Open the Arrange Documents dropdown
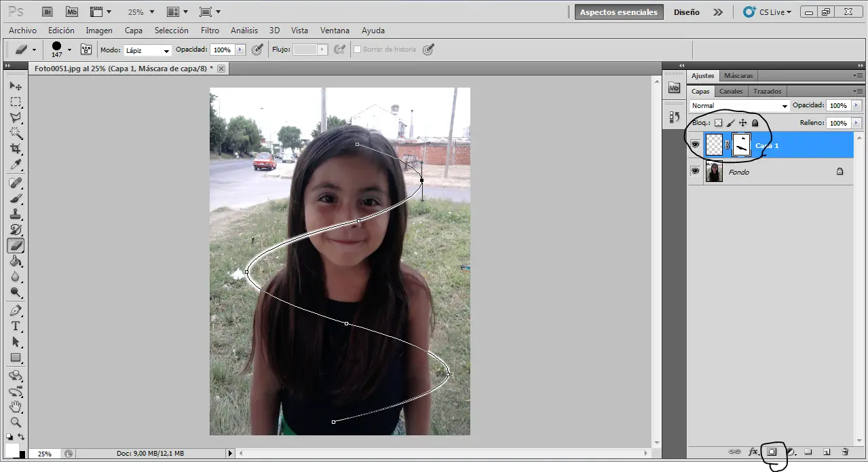The width and height of the screenshot is (868, 472). (178, 12)
